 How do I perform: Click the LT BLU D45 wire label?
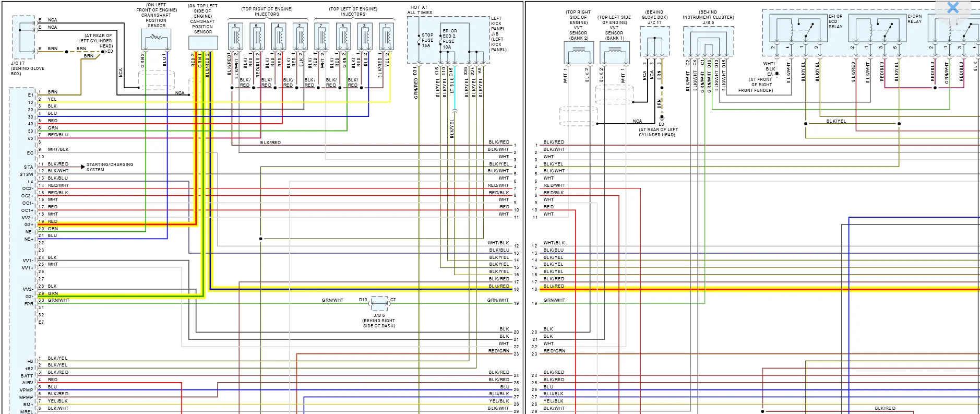(451, 80)
